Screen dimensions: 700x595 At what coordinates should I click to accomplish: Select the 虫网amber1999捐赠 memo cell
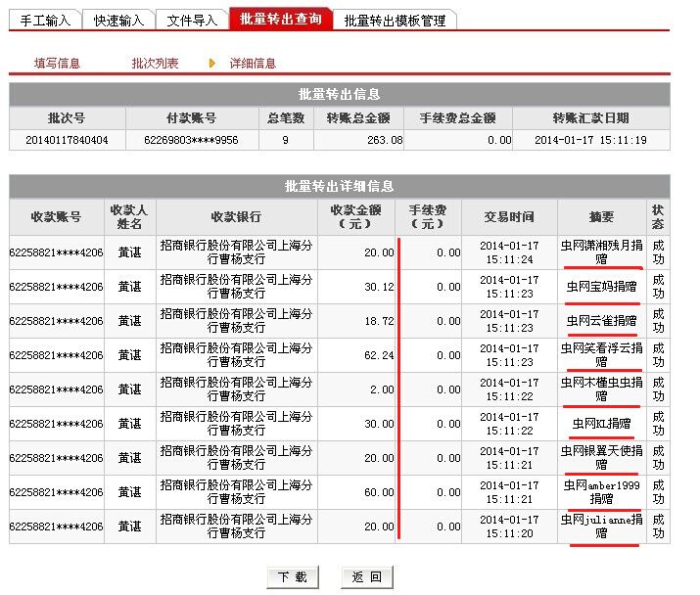pyautogui.click(x=601, y=492)
